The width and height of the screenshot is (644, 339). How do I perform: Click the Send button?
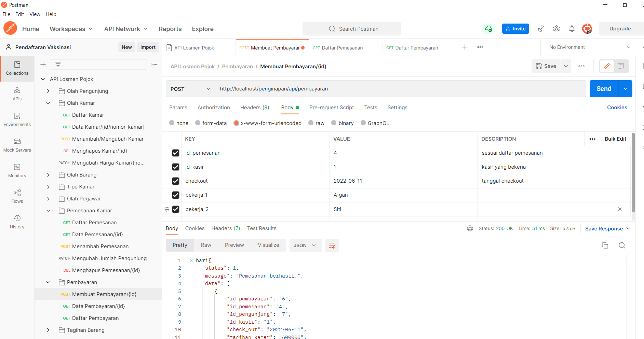pyautogui.click(x=603, y=89)
